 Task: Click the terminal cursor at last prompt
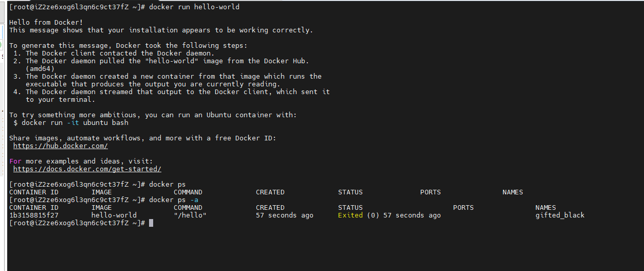click(151, 223)
